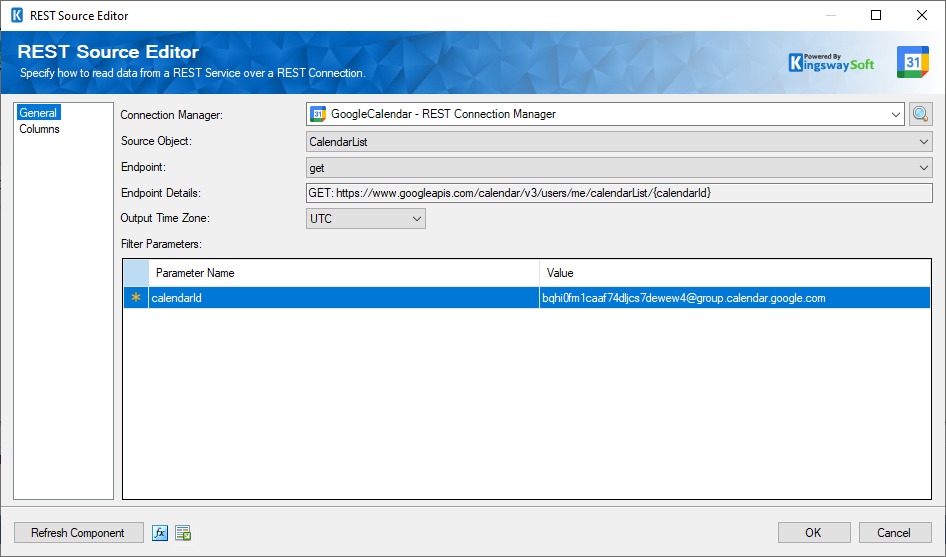Click the Google Calendar logo in header
This screenshot has height=557, width=946.
913,62
